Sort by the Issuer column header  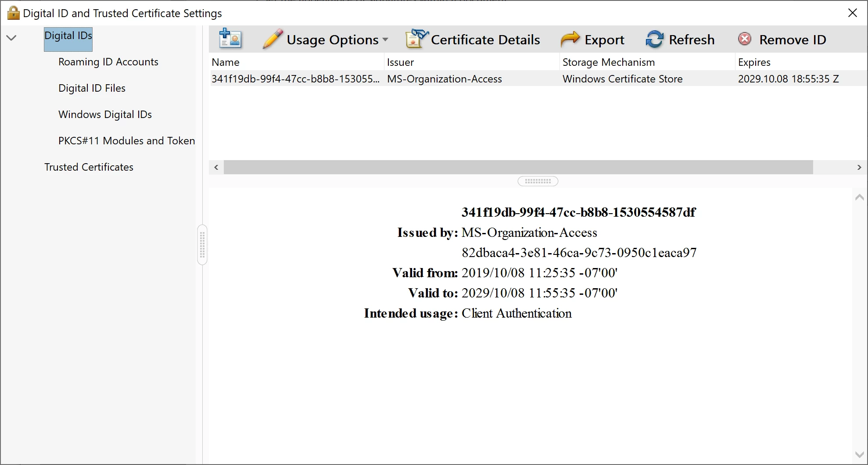(x=472, y=62)
